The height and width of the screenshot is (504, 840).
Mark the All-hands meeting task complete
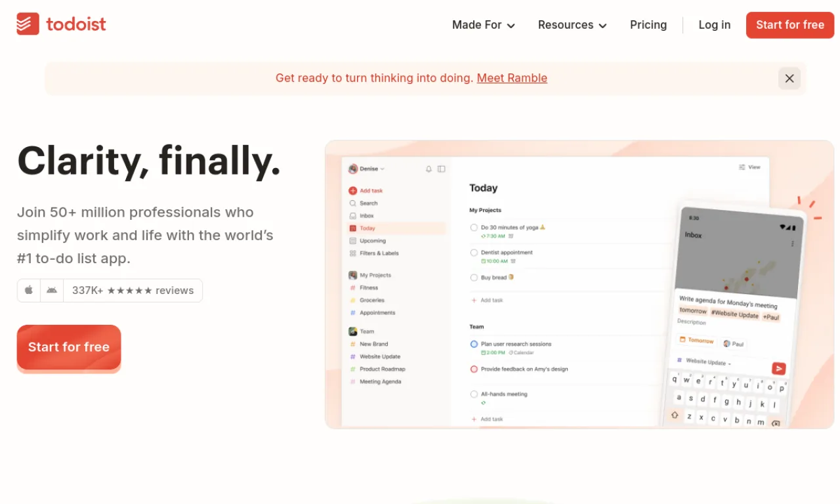click(x=474, y=394)
